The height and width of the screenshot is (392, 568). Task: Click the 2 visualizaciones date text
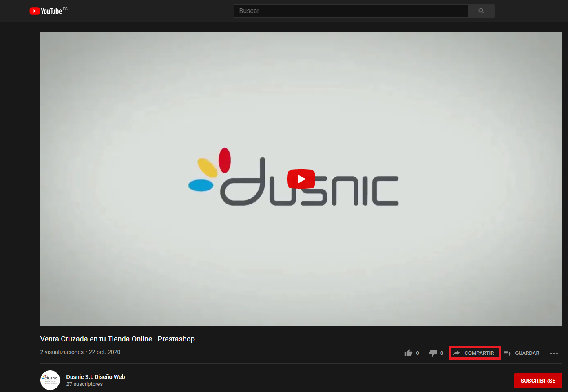pyautogui.click(x=80, y=352)
